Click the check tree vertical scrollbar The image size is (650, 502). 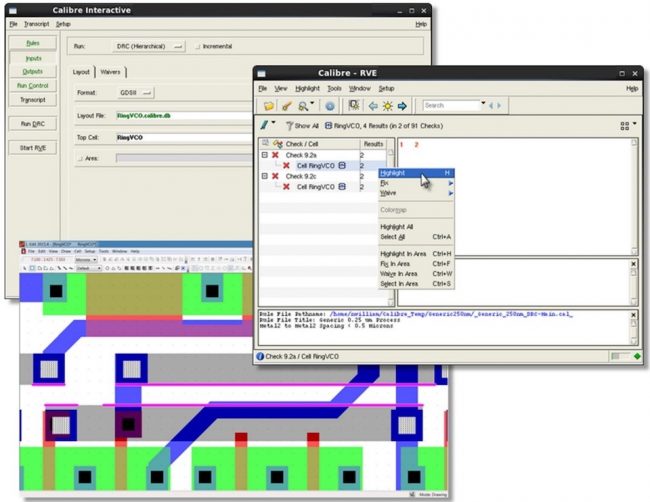[390, 227]
